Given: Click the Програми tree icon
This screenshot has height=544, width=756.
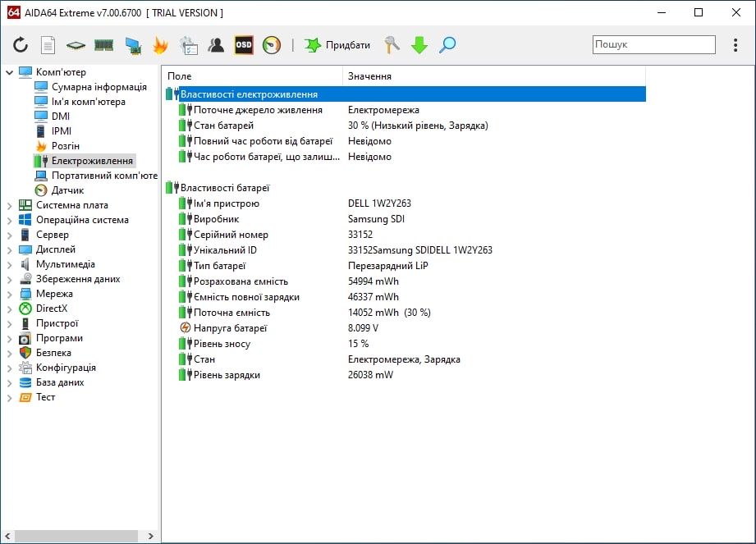Looking at the screenshot, I should coord(25,338).
